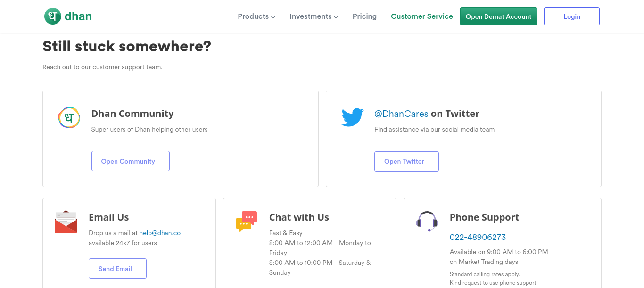Click the headset Phone Support icon
The height and width of the screenshot is (288, 644).
[x=427, y=221]
